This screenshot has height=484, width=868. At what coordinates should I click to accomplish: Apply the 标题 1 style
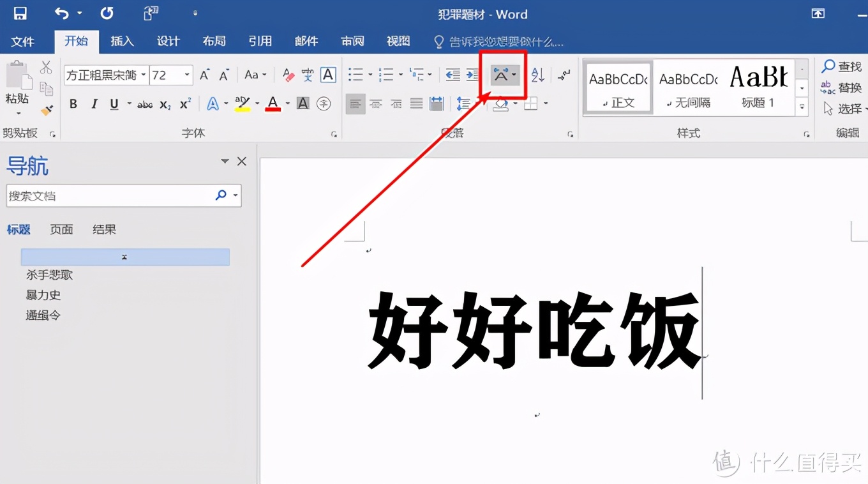click(759, 87)
